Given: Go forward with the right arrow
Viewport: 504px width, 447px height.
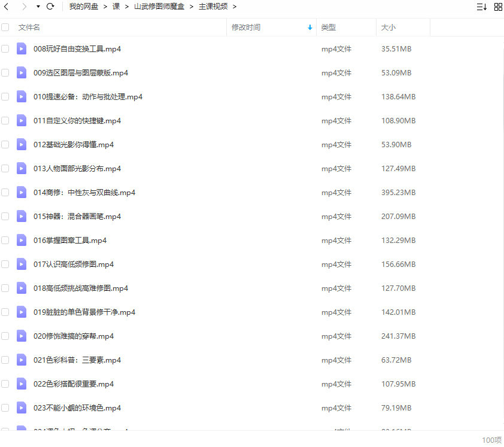Looking at the screenshot, I should coord(24,7).
